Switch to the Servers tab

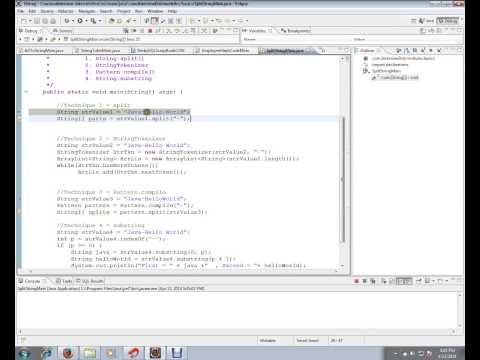62,31
